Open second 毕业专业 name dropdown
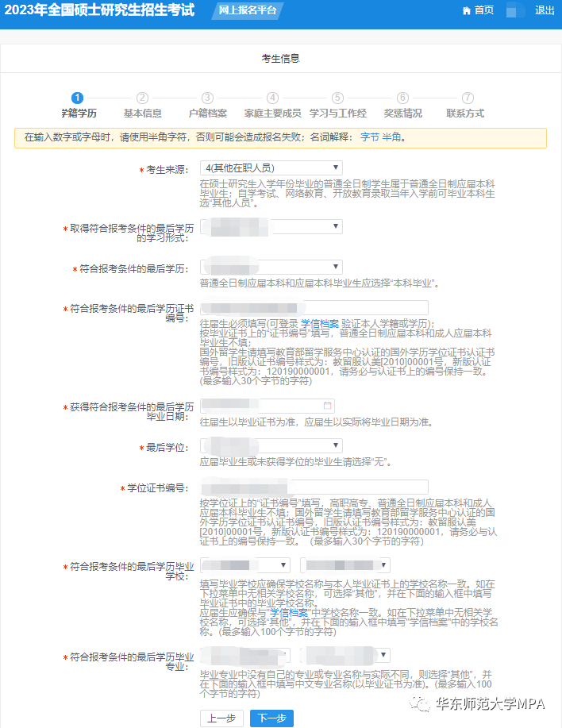The height and width of the screenshot is (728, 562). 345,656
